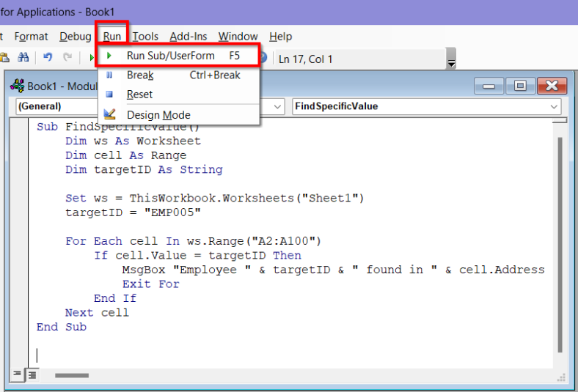Click the Set ws = ThisWorkbook.Worksheets line

(x=214, y=199)
